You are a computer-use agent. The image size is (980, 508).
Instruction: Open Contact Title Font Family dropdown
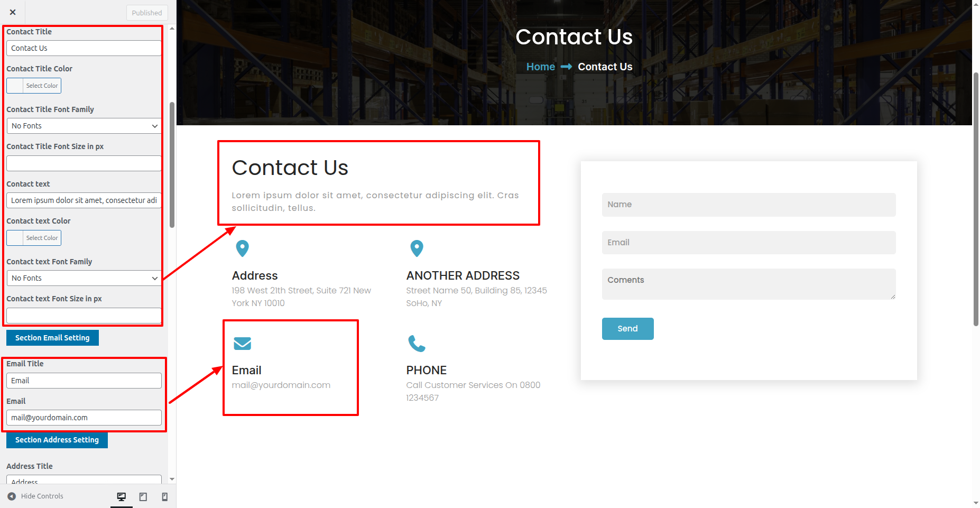click(84, 126)
